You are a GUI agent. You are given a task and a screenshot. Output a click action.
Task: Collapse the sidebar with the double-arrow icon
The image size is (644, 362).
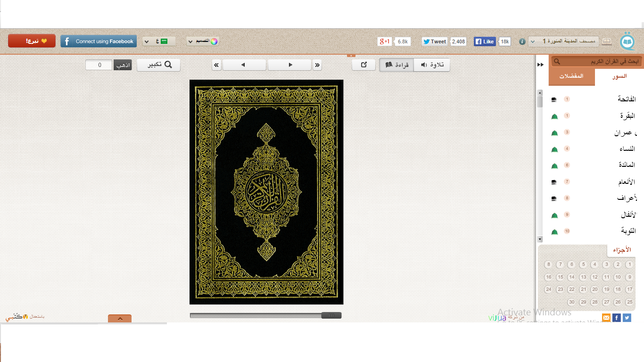coord(541,65)
